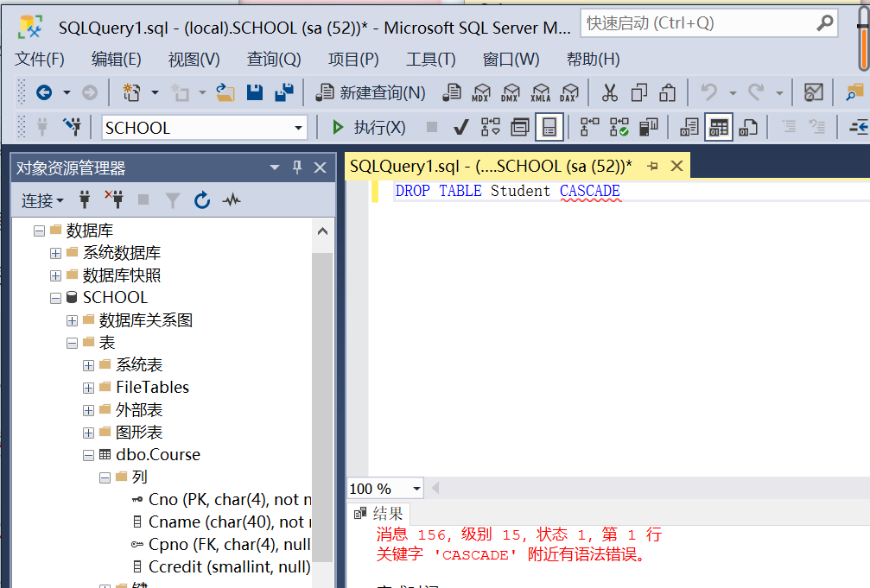Click the CASCADE keyword in the editor
The width and height of the screenshot is (870, 588).
590,191
